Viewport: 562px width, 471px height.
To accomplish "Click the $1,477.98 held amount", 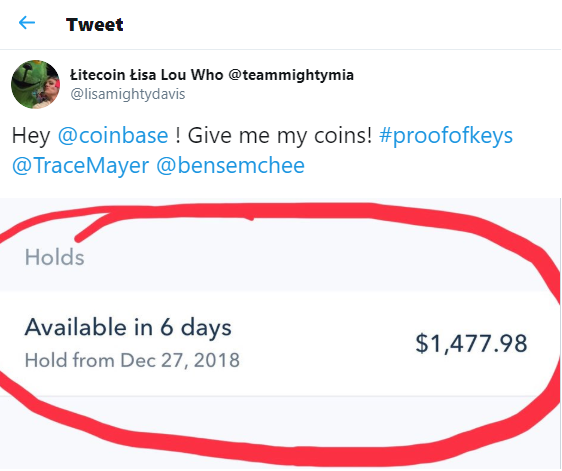I will 471,343.
